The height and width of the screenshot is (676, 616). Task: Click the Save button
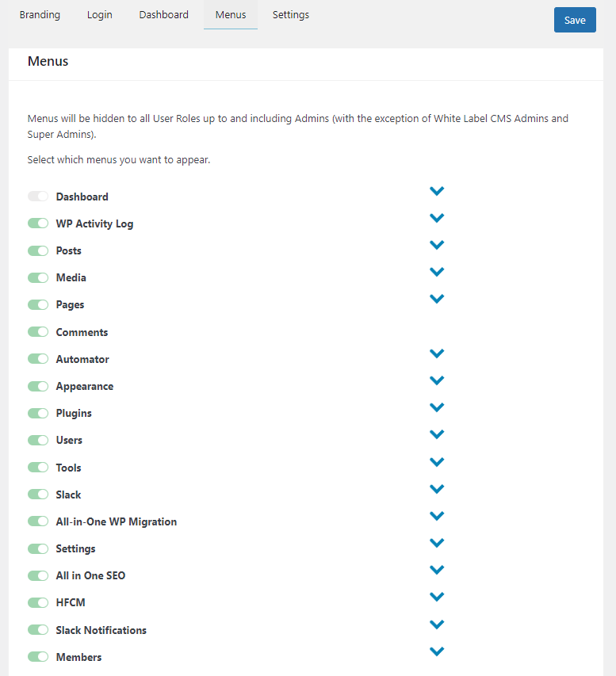pos(575,20)
